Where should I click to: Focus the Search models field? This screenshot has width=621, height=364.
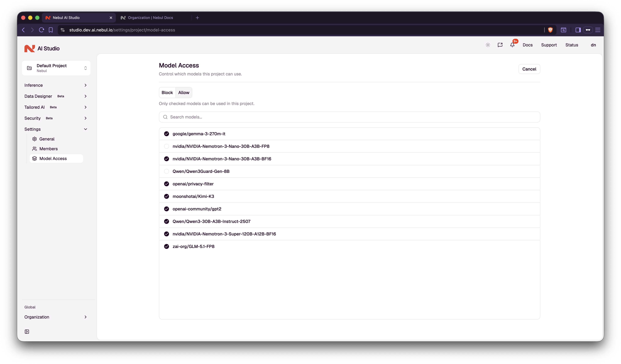349,117
